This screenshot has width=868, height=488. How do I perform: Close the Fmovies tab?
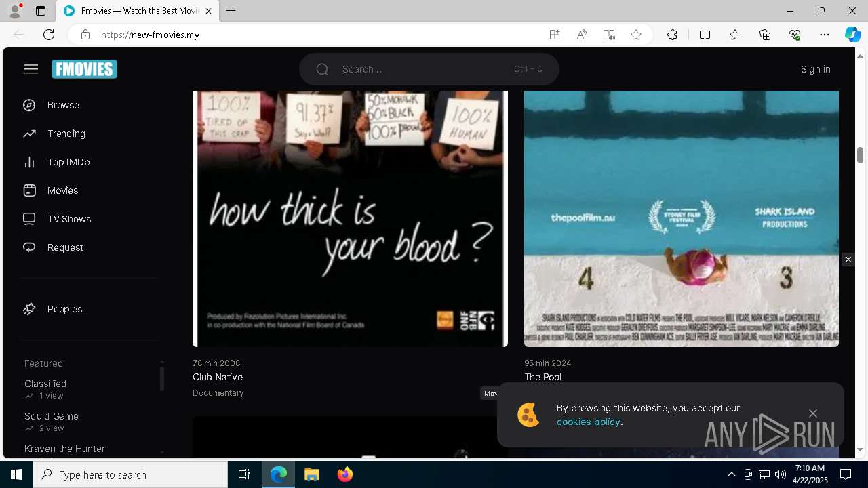(x=208, y=11)
